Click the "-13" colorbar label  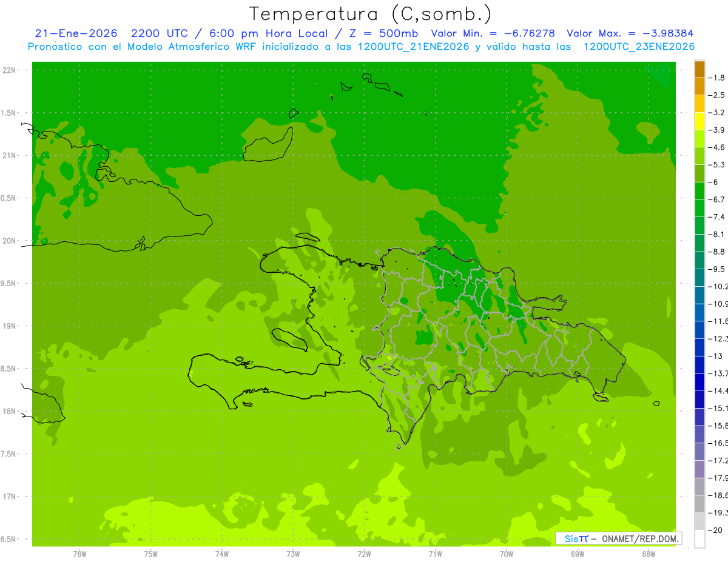715,356
